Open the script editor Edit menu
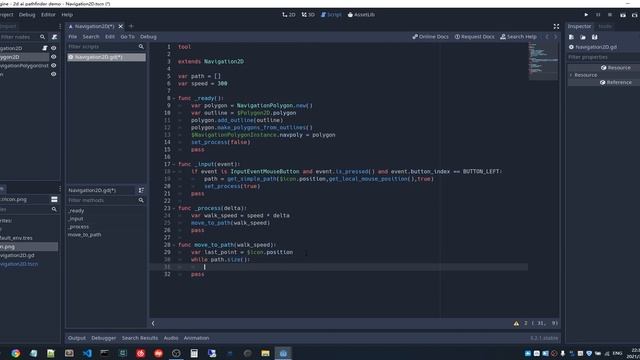This screenshot has width=640, height=360. 110,37
